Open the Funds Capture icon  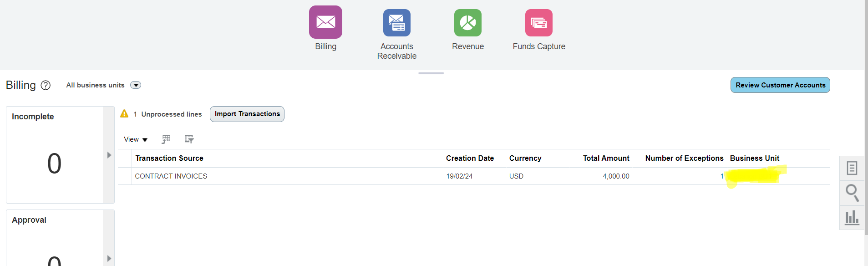tap(538, 23)
